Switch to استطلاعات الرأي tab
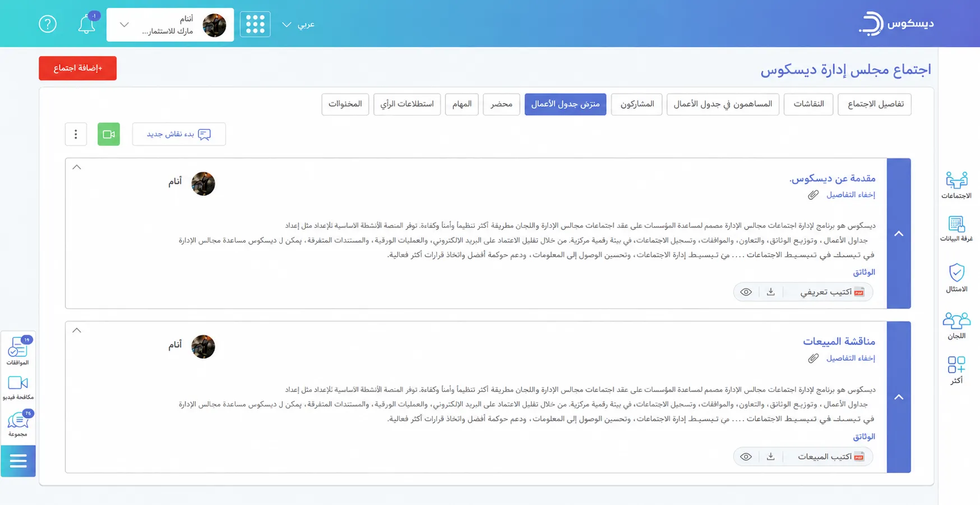Image resolution: width=980 pixels, height=505 pixels. pos(407,104)
